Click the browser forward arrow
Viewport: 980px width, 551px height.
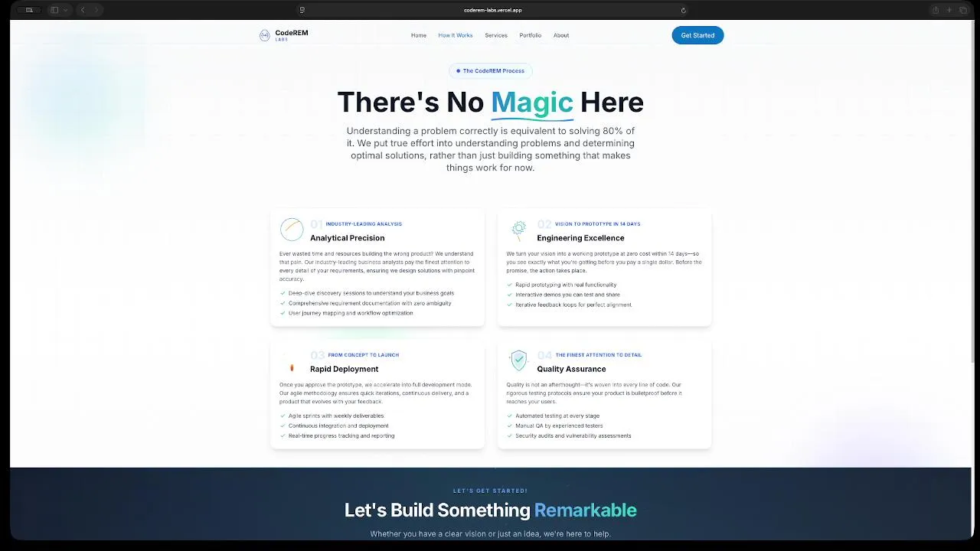[x=96, y=10]
